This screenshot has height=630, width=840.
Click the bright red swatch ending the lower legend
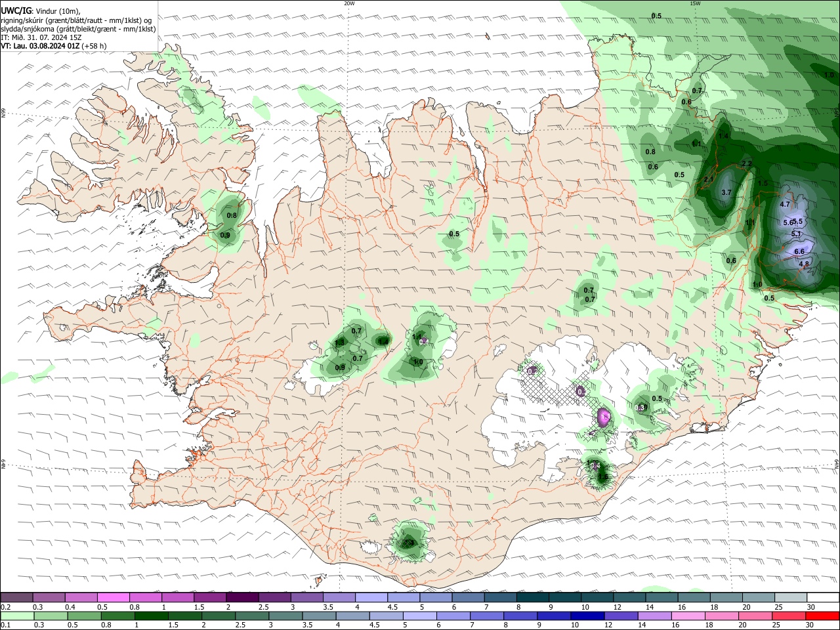tap(823, 616)
